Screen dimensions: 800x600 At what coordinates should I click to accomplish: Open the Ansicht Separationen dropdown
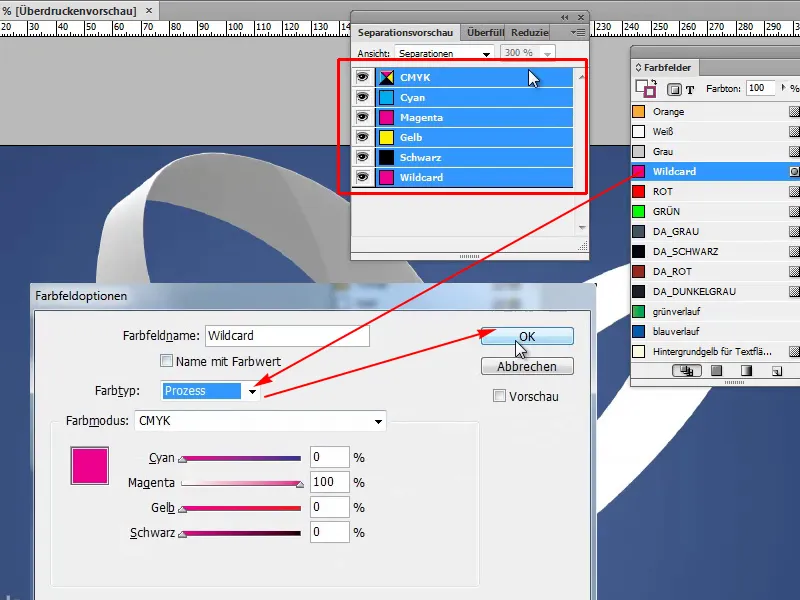point(444,53)
